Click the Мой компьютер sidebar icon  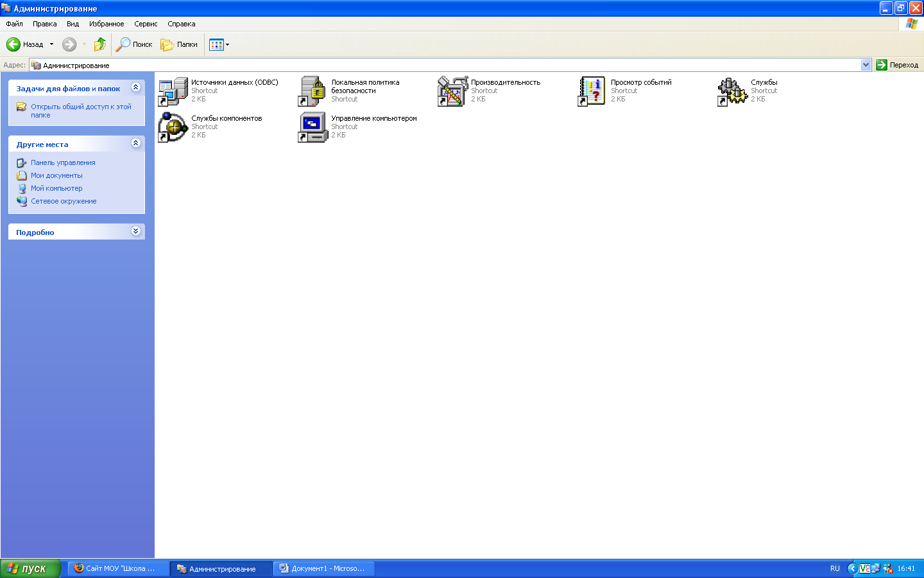click(x=22, y=188)
